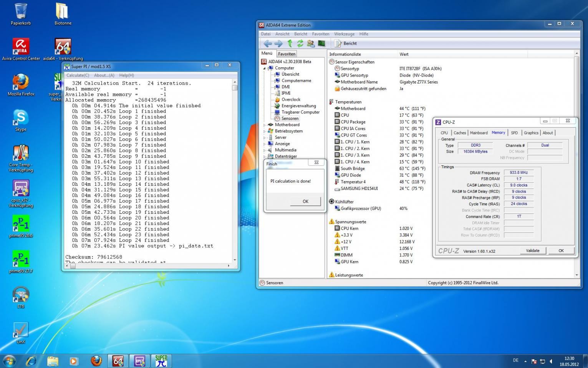Open Windows Explorer from taskbar
Image resolution: width=588 pixels, height=368 pixels.
pyautogui.click(x=53, y=361)
